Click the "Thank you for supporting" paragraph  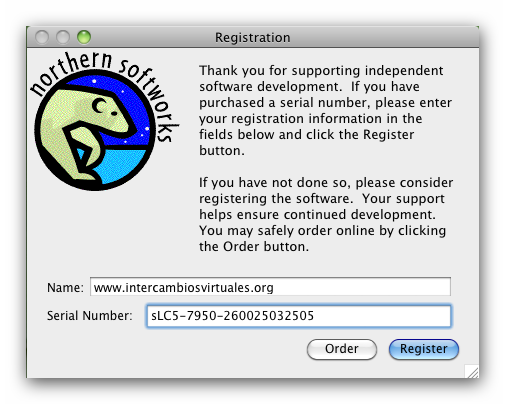[x=325, y=110]
